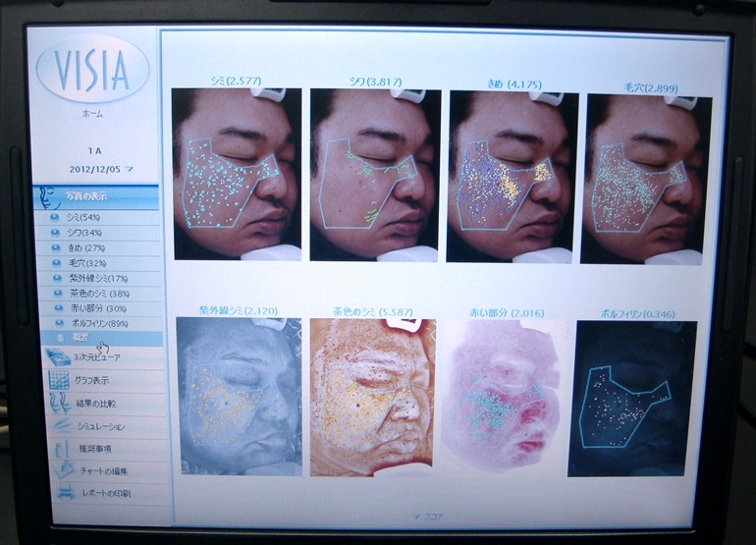Open the 赤い部分 red areas image
The height and width of the screenshot is (545, 756).
point(504,399)
